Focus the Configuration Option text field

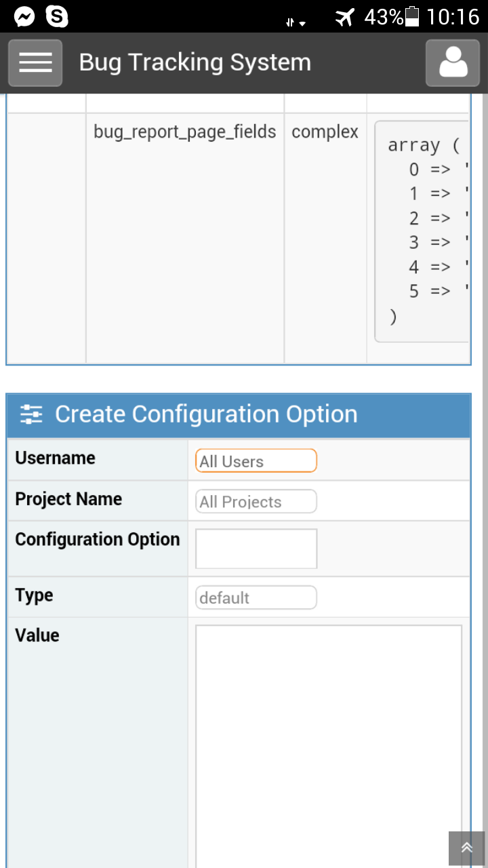(x=256, y=549)
